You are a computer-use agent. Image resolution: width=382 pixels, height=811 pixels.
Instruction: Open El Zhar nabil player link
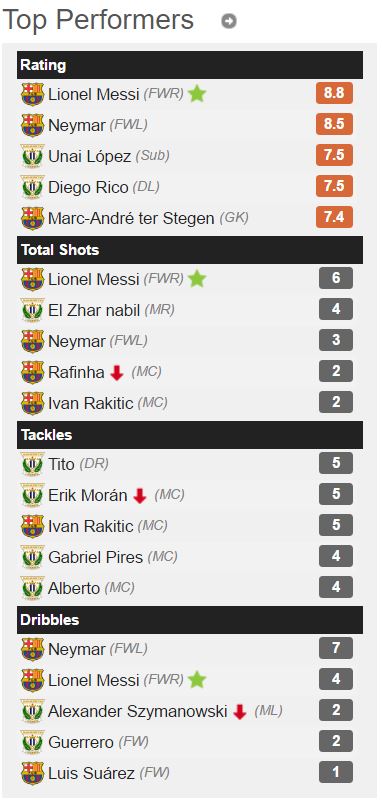click(94, 310)
